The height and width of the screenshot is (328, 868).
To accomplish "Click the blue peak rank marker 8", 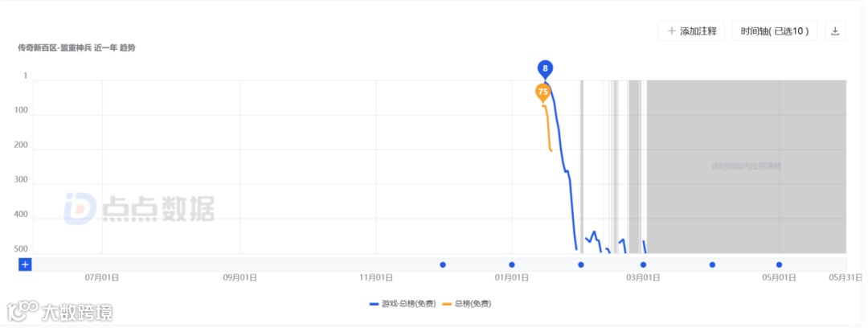I will tap(545, 69).
